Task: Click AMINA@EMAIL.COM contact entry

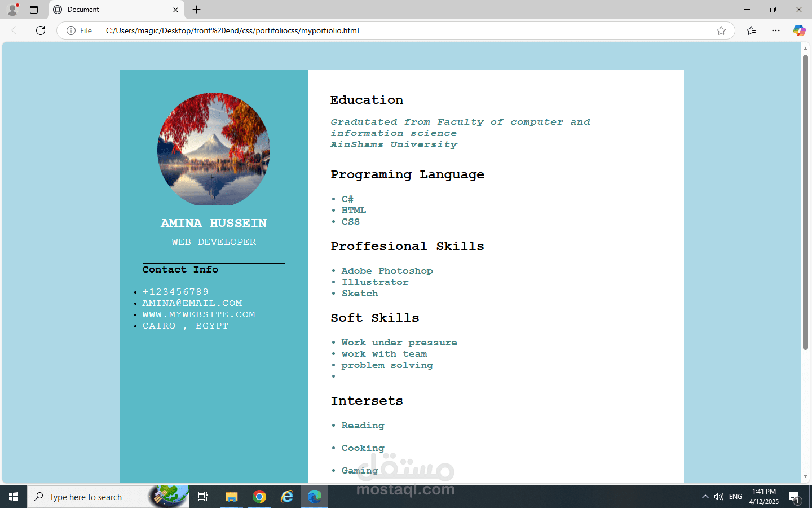Action: (x=192, y=303)
